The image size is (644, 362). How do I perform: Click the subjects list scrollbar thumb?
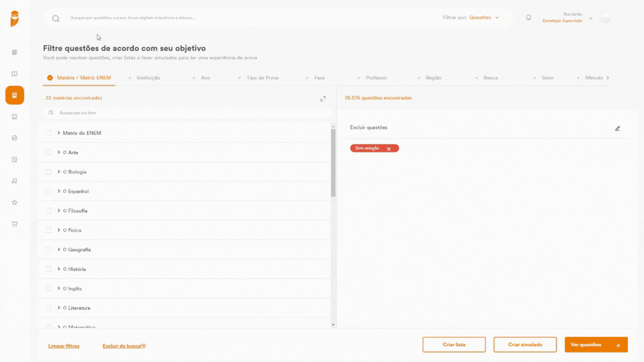[x=333, y=163]
